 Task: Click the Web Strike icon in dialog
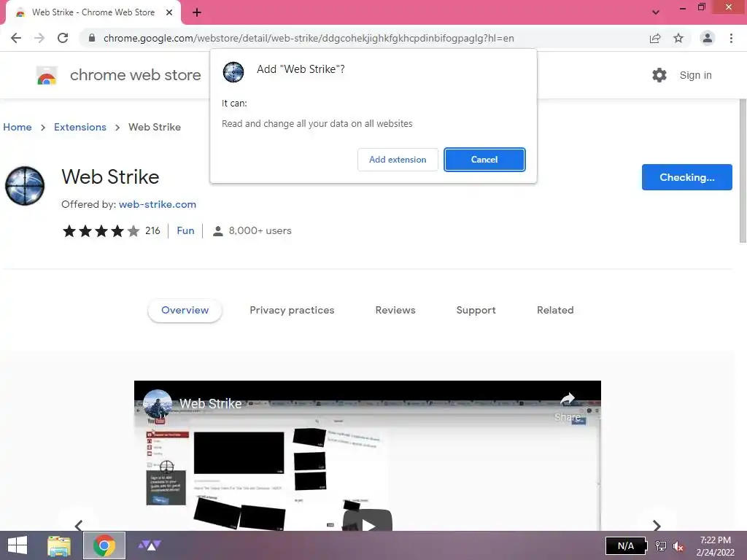[233, 72]
